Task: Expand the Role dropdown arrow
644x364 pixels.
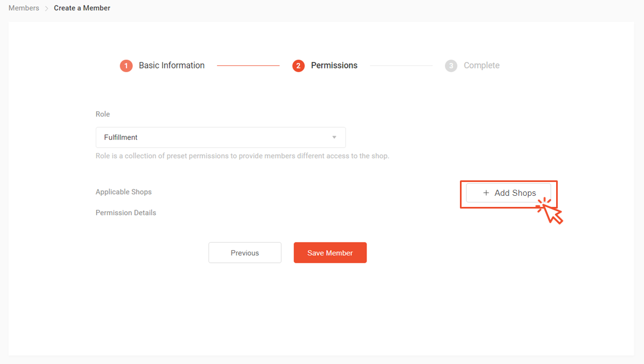Action: point(334,137)
